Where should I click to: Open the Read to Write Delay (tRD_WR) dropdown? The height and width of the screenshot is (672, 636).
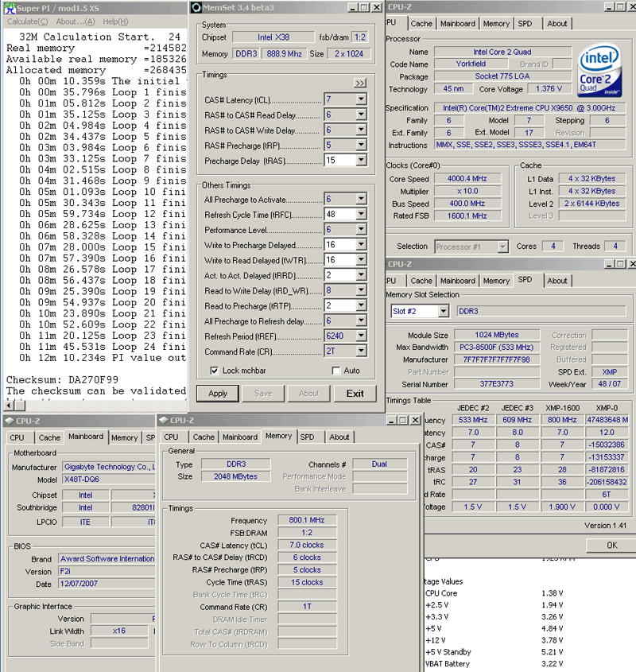pyautogui.click(x=361, y=290)
